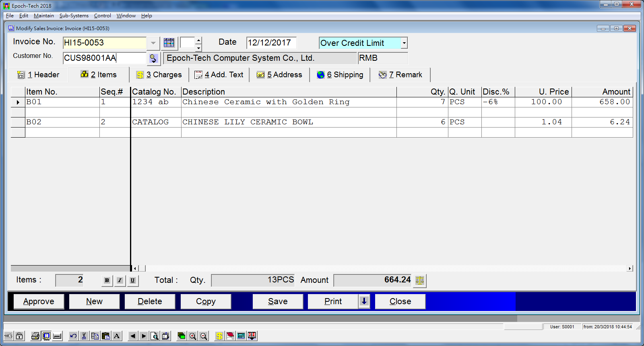Image resolution: width=644 pixels, height=346 pixels.
Task: Click the undo arrow icon
Action: (73, 336)
